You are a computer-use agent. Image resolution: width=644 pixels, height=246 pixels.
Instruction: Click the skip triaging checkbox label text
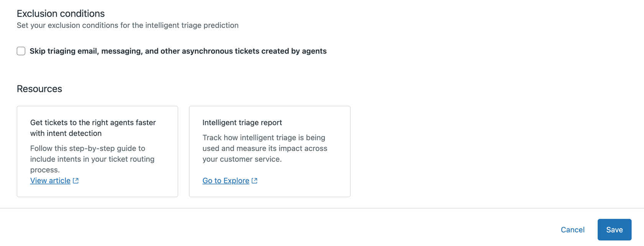coord(177,51)
